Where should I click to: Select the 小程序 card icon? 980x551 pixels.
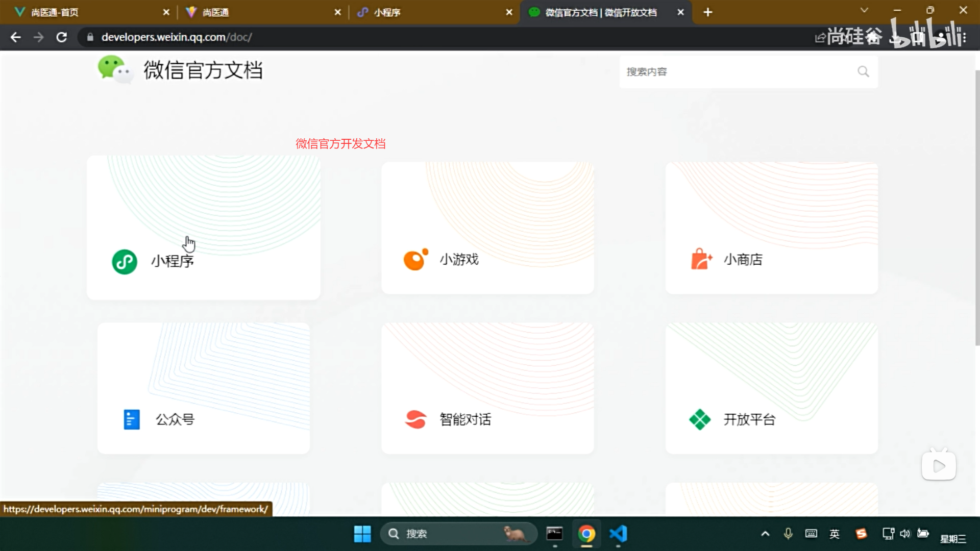click(x=124, y=261)
